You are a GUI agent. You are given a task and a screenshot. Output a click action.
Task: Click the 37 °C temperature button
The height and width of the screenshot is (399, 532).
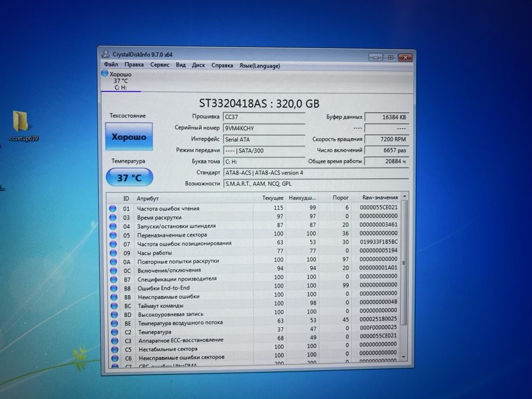(129, 177)
